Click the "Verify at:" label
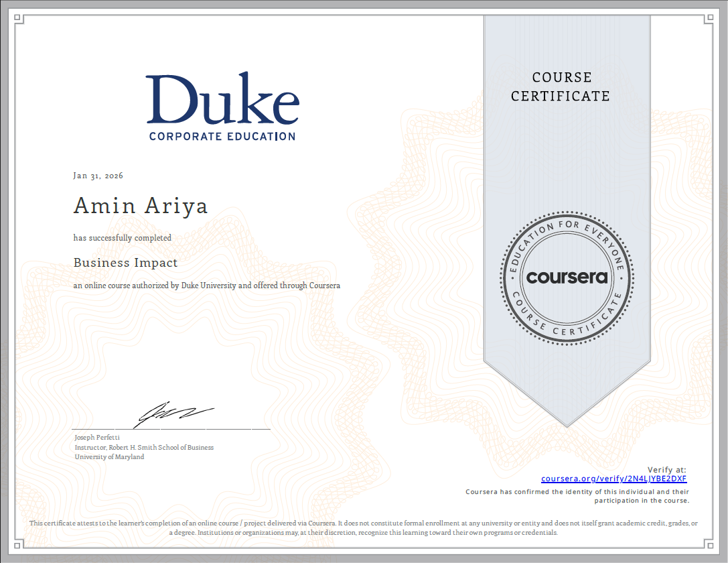The width and height of the screenshot is (728, 563). tap(666, 469)
